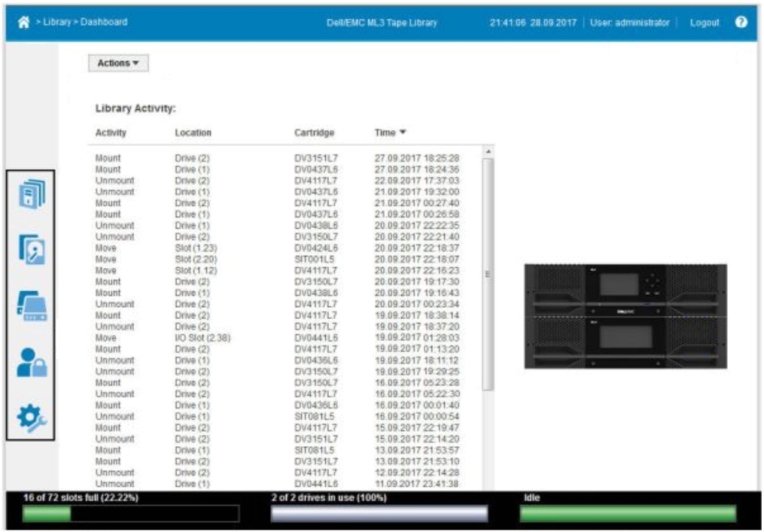Screen dimensions: 764x532
Task: Click the tape library hardware image
Action: (626, 316)
